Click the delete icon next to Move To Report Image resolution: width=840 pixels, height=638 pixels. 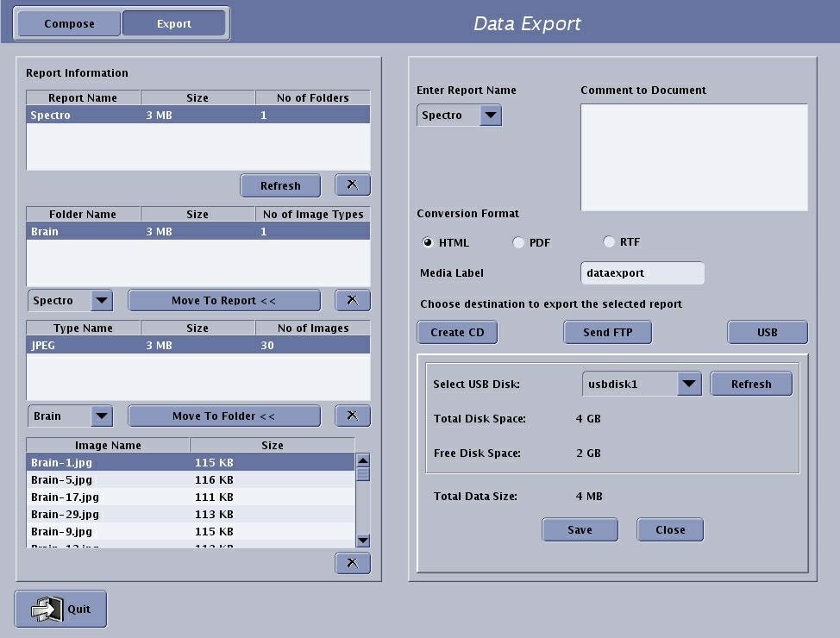(352, 300)
